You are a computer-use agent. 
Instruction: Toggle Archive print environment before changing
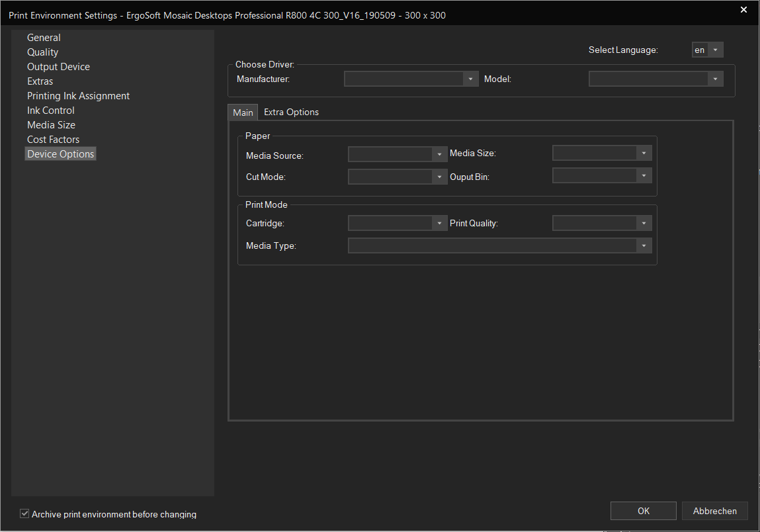click(x=24, y=513)
